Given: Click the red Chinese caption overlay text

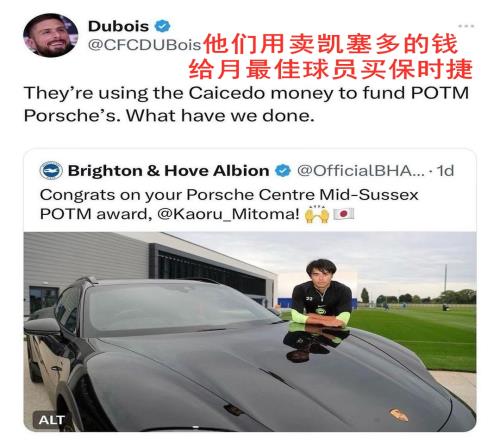Looking at the screenshot, I should [x=330, y=57].
